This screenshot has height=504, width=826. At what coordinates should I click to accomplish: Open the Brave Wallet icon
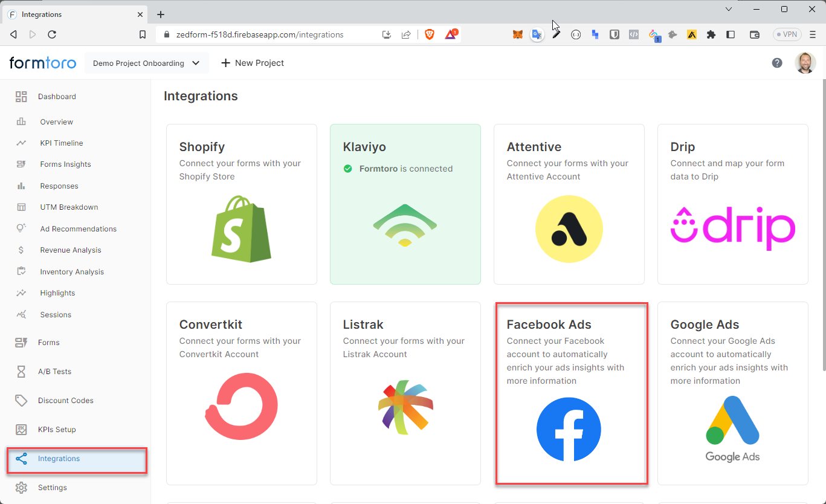(x=755, y=34)
